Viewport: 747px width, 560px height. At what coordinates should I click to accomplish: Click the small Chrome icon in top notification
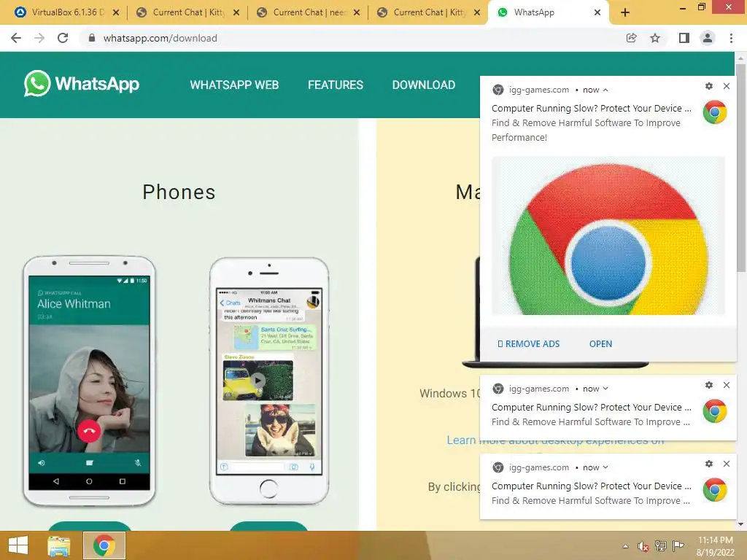pyautogui.click(x=715, y=112)
